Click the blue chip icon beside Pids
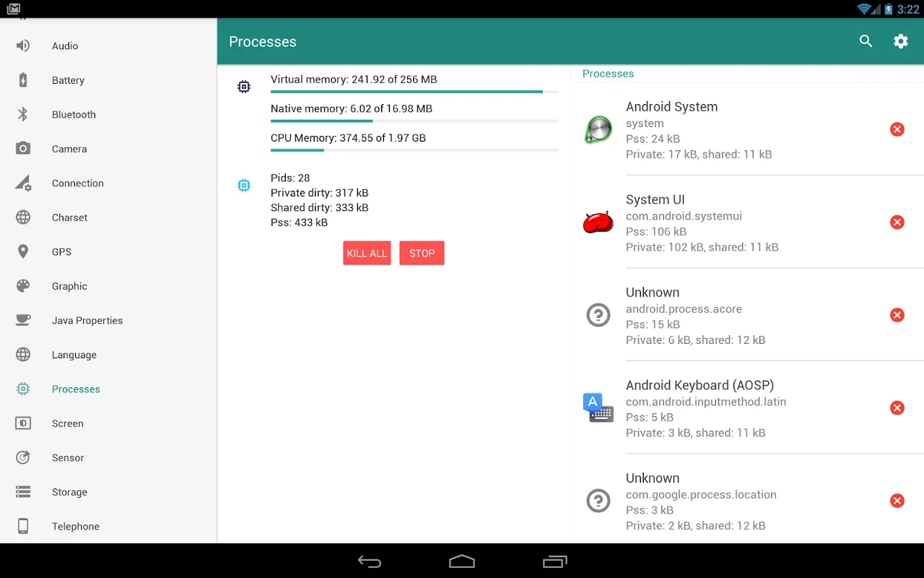Viewport: 924px width, 578px height. [244, 185]
